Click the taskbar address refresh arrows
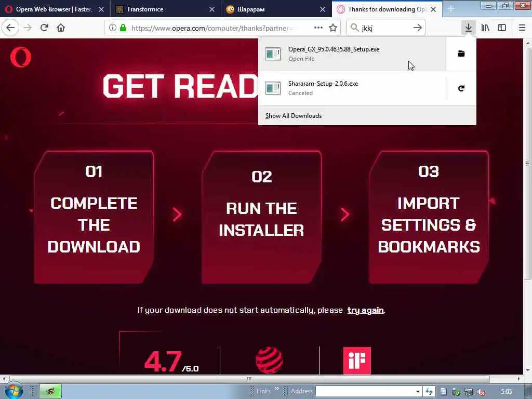The image size is (532, 399). [429, 392]
